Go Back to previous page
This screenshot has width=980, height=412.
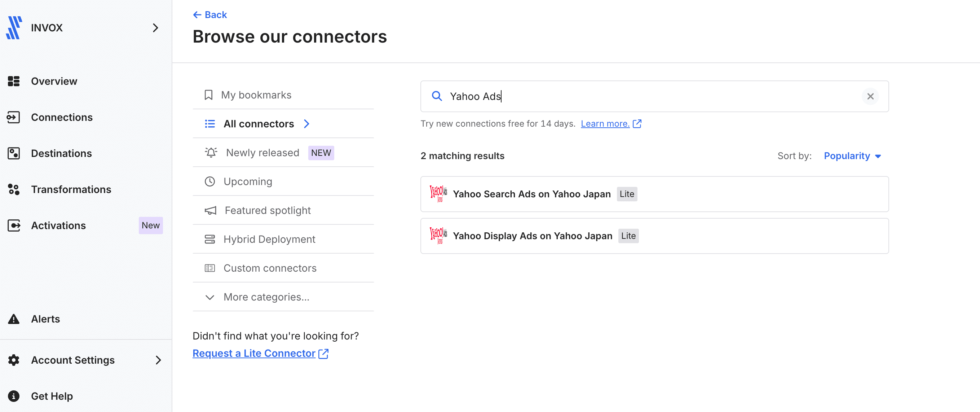point(209,14)
